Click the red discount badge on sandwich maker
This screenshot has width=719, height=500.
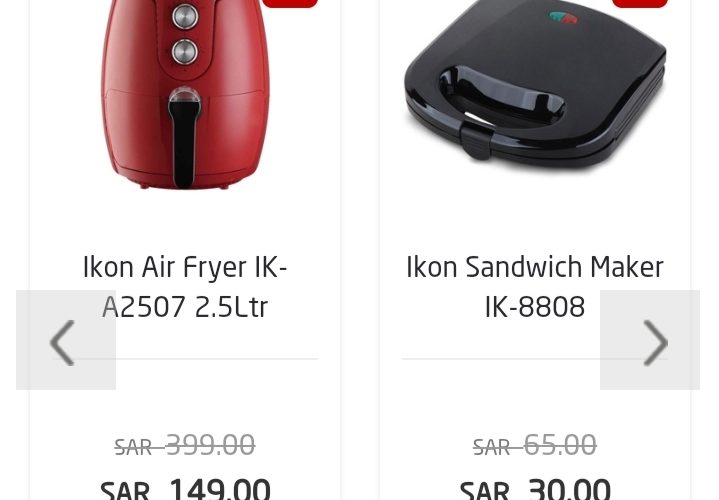click(x=640, y=4)
